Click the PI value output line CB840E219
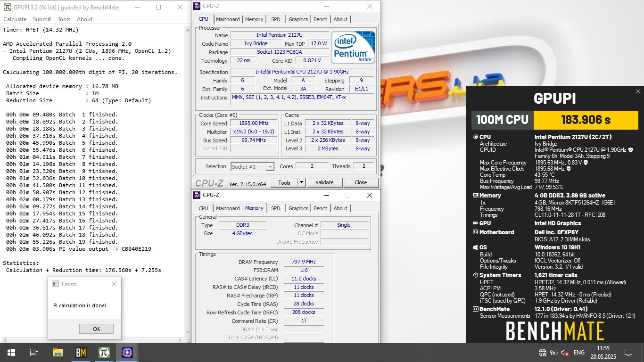Image resolution: width=644 pixels, height=362 pixels. [x=79, y=249]
